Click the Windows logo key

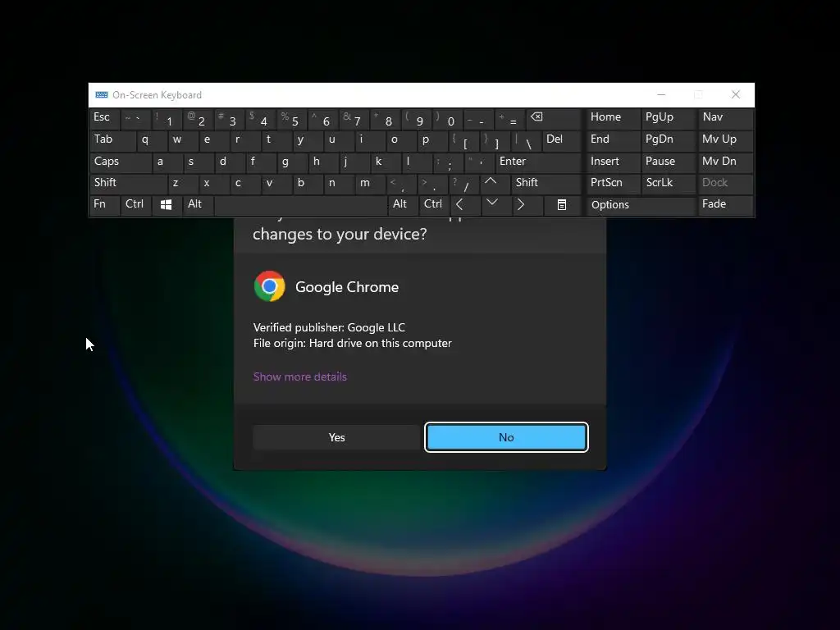tap(166, 204)
